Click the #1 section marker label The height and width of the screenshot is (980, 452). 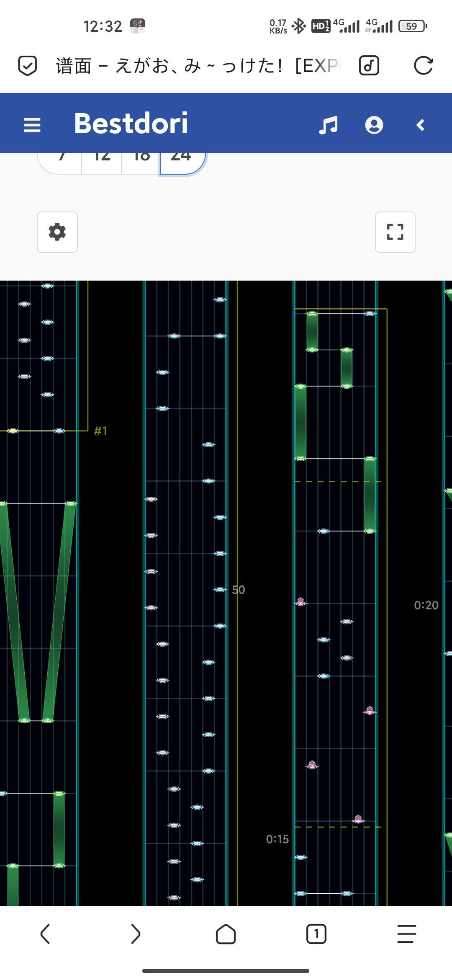point(100,431)
